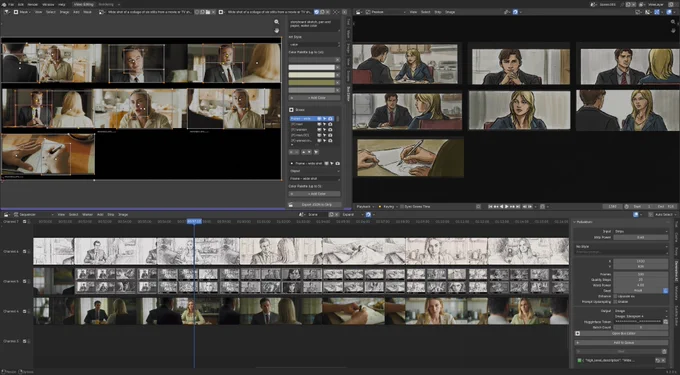Open the Box Editor sidebar tab
The width and height of the screenshot is (680, 375).
(x=348, y=94)
